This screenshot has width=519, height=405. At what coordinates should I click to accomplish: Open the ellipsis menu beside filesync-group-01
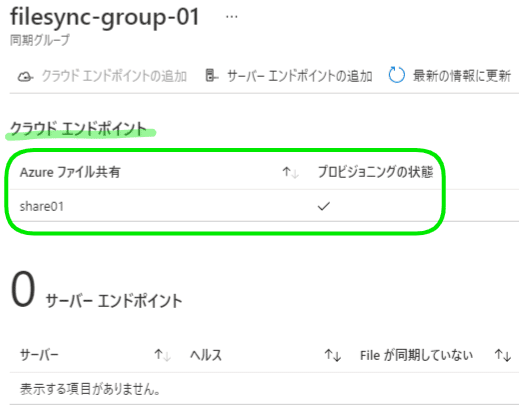pos(232,17)
